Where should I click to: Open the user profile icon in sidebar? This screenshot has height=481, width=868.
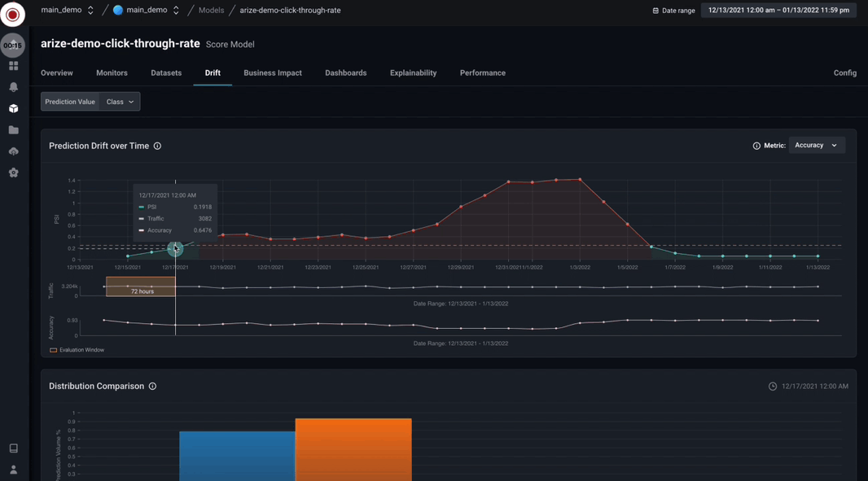[x=13, y=470]
